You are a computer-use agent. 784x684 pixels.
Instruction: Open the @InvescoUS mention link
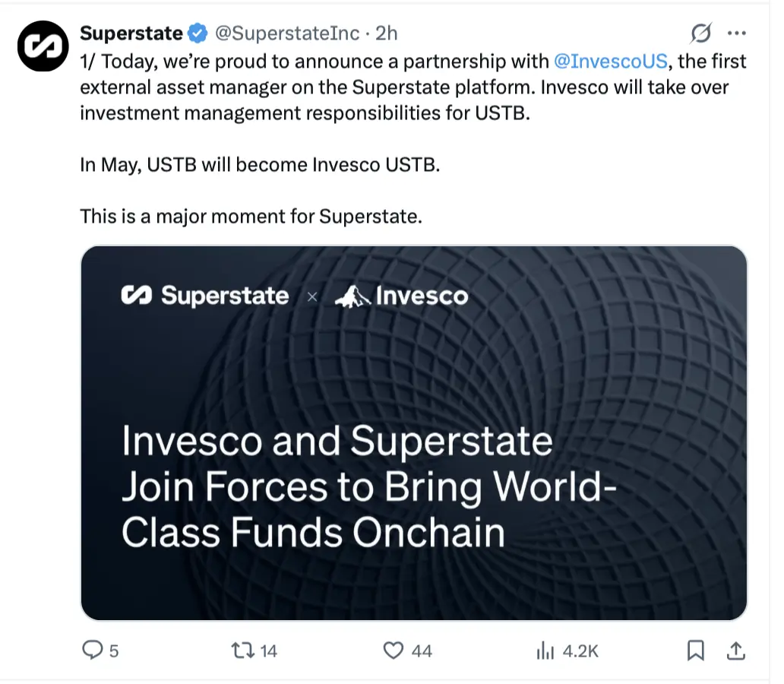point(612,61)
